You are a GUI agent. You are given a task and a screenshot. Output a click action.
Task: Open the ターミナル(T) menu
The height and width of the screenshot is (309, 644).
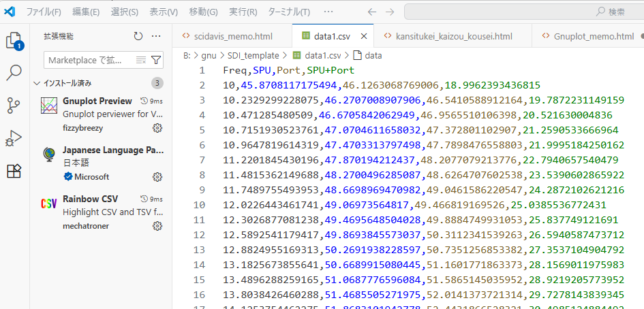288,12
